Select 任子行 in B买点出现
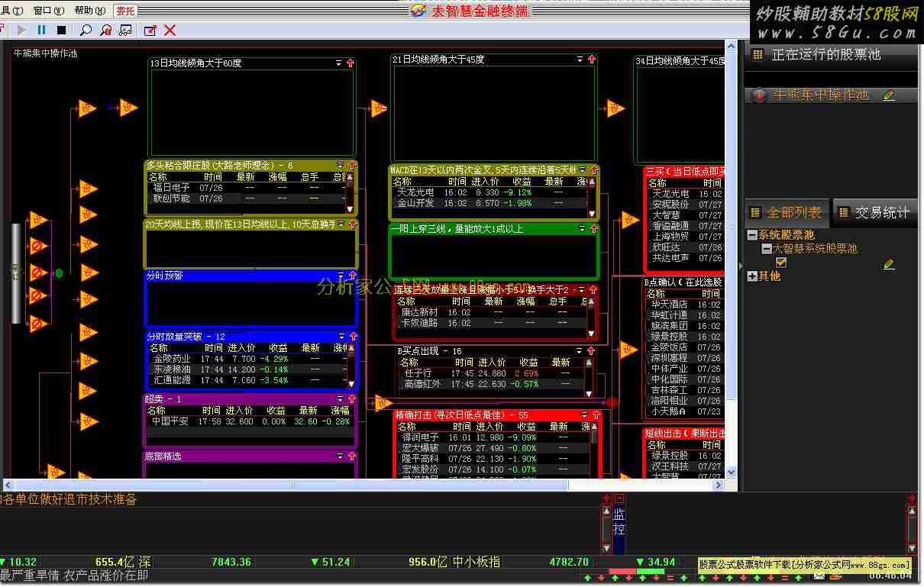Image resolution: width=924 pixels, height=587 pixels. pos(493,374)
